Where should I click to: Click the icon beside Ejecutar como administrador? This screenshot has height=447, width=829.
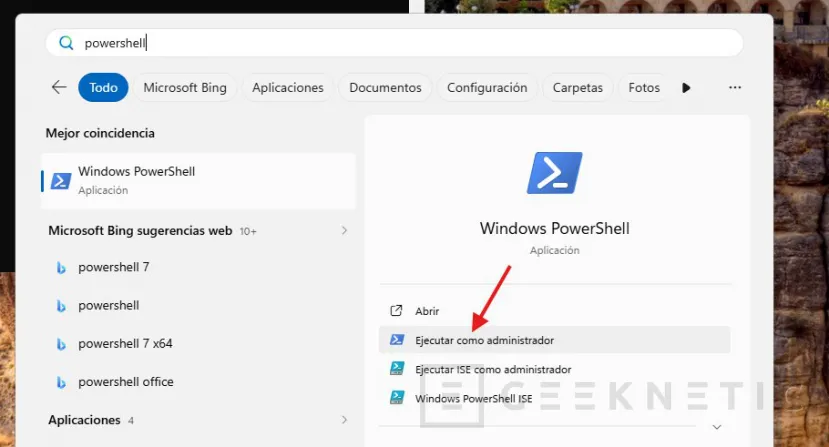(x=397, y=340)
